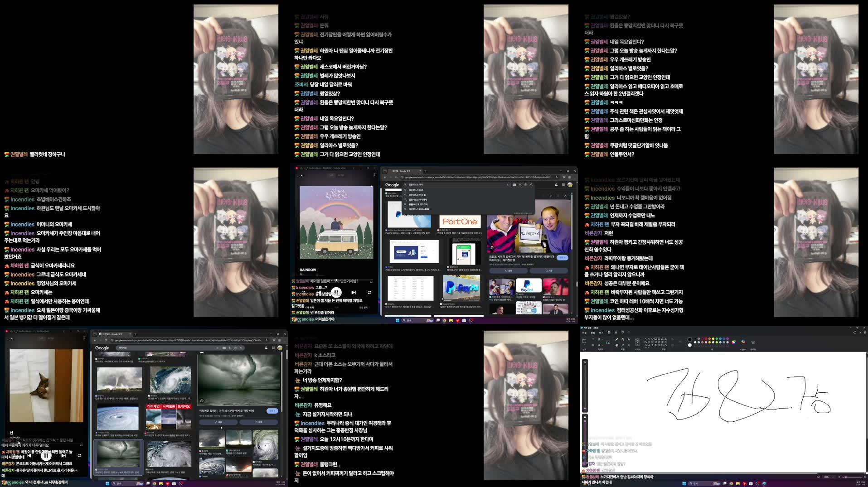868x487 pixels.
Task: Clear the Google search box with the X
Action: click(508, 185)
